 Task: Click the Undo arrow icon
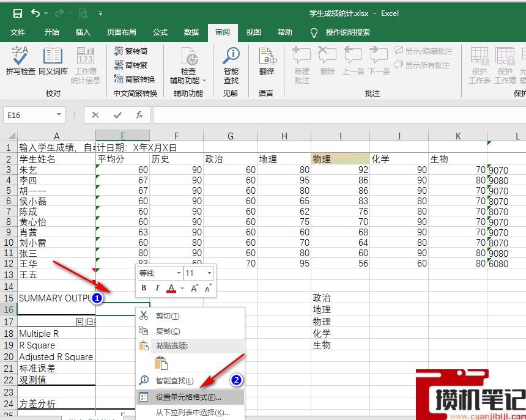(35, 13)
